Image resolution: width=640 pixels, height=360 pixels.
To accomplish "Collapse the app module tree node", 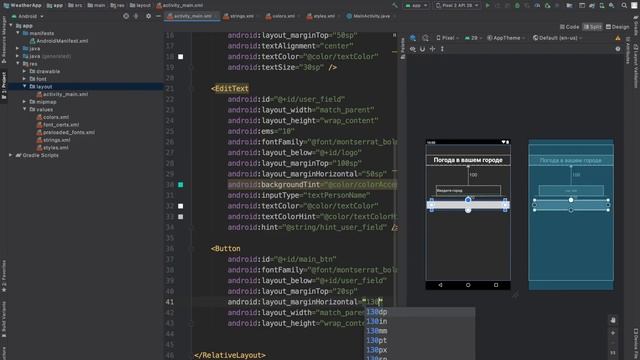I will point(11,25).
